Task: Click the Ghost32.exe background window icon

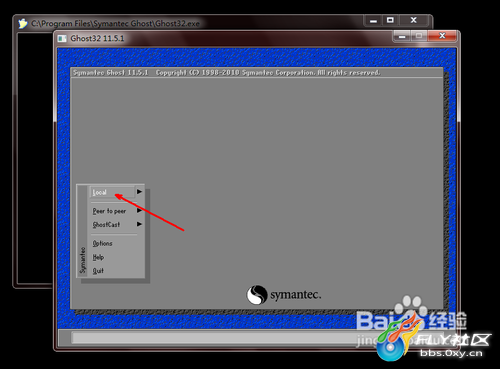Action: point(23,24)
